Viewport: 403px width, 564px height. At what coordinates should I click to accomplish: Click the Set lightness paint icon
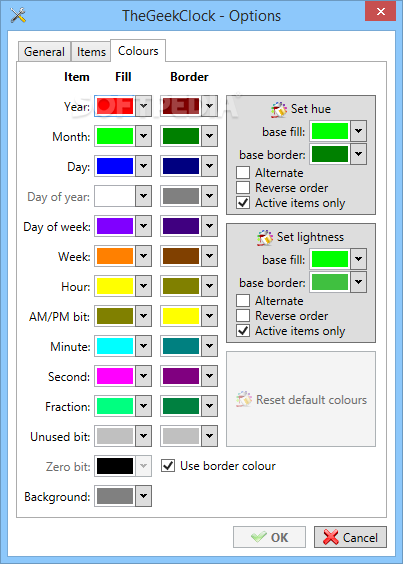tap(265, 237)
